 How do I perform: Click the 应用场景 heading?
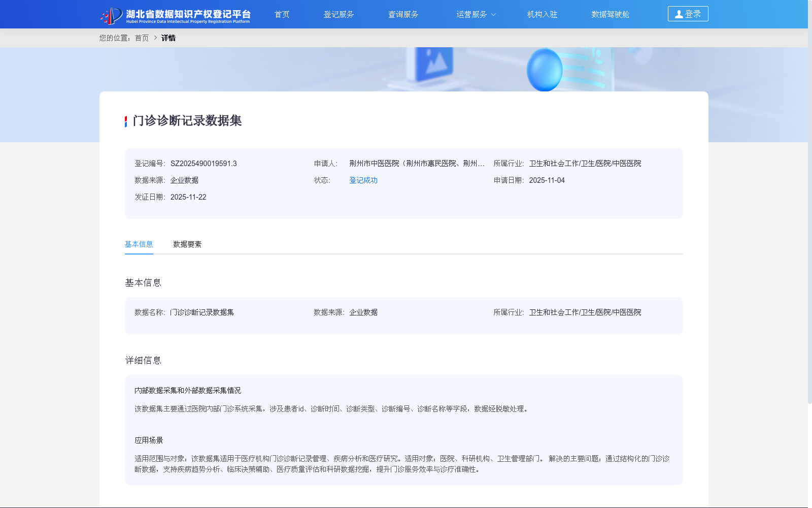click(x=149, y=440)
